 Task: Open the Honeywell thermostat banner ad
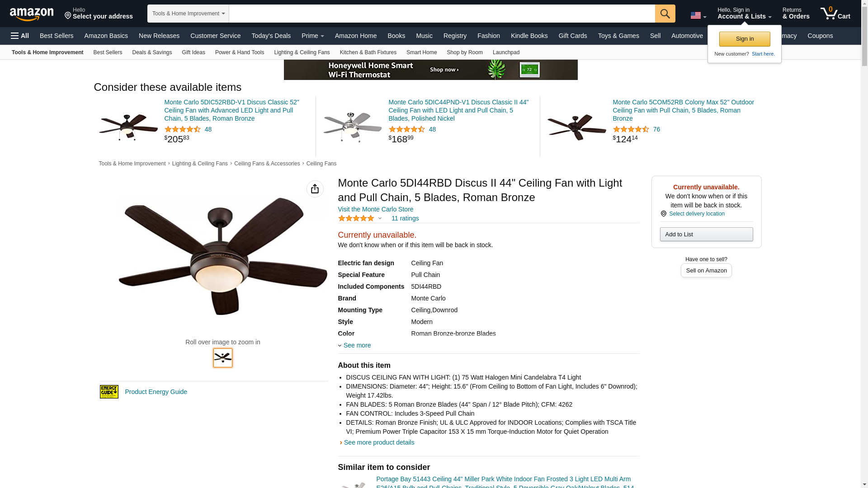click(x=430, y=70)
